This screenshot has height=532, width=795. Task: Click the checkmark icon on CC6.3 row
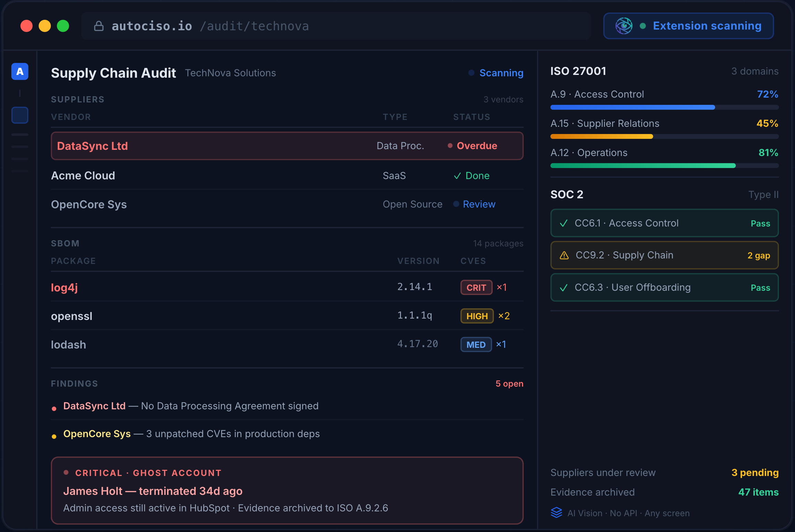point(564,288)
